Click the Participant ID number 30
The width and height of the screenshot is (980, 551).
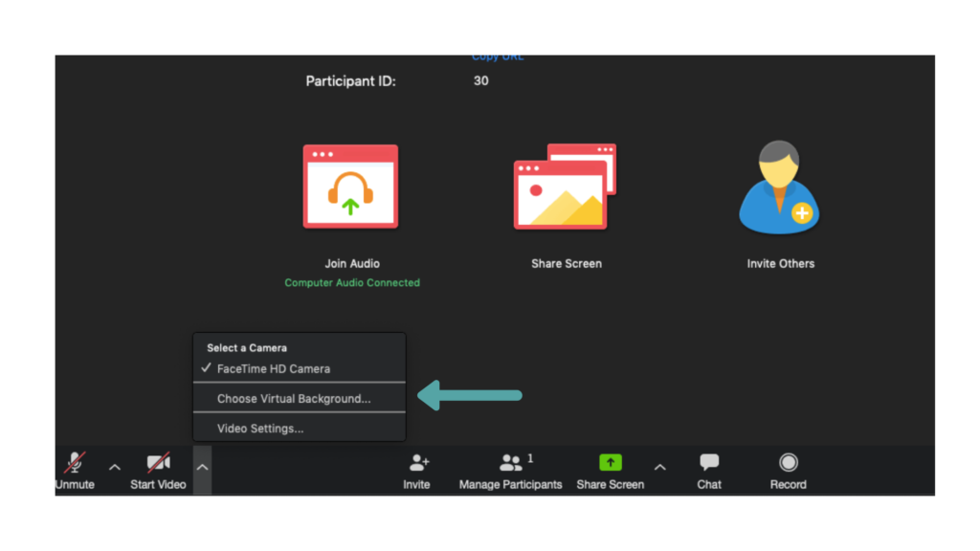tap(480, 81)
